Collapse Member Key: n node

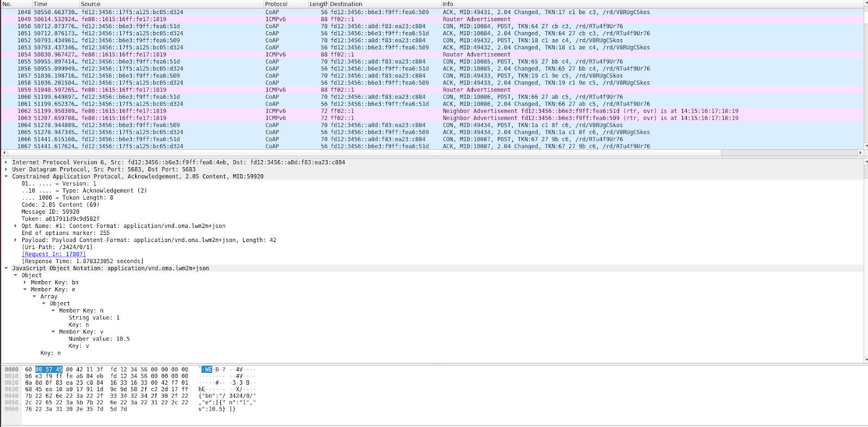tap(53, 310)
